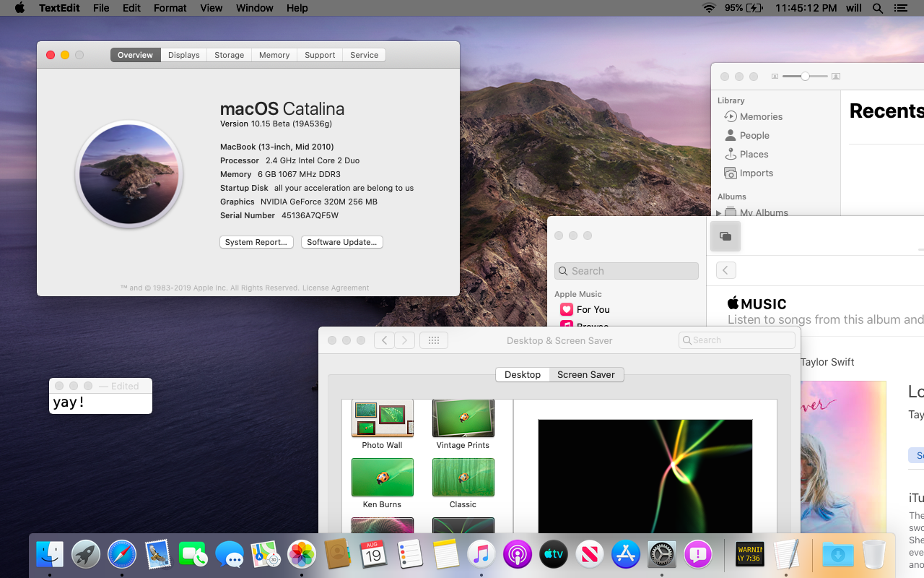Open Spotlight search in the menu bar
This screenshot has width=924, height=578.
(x=878, y=8)
